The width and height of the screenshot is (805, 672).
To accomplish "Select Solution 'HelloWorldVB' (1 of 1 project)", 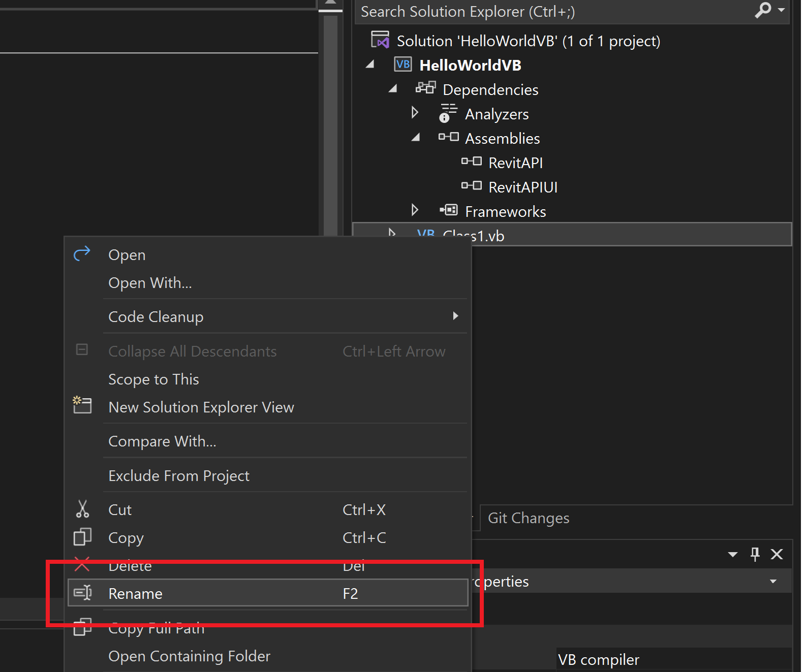I will [x=528, y=41].
